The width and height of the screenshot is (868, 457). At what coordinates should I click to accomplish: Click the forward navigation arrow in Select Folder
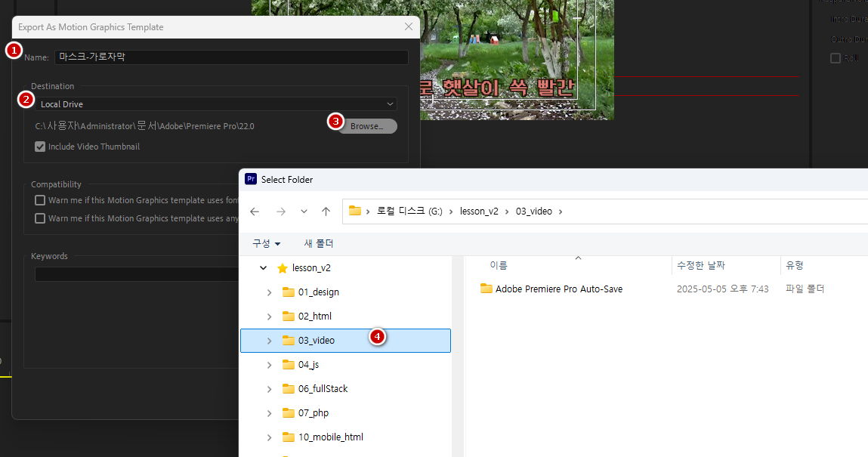click(280, 212)
